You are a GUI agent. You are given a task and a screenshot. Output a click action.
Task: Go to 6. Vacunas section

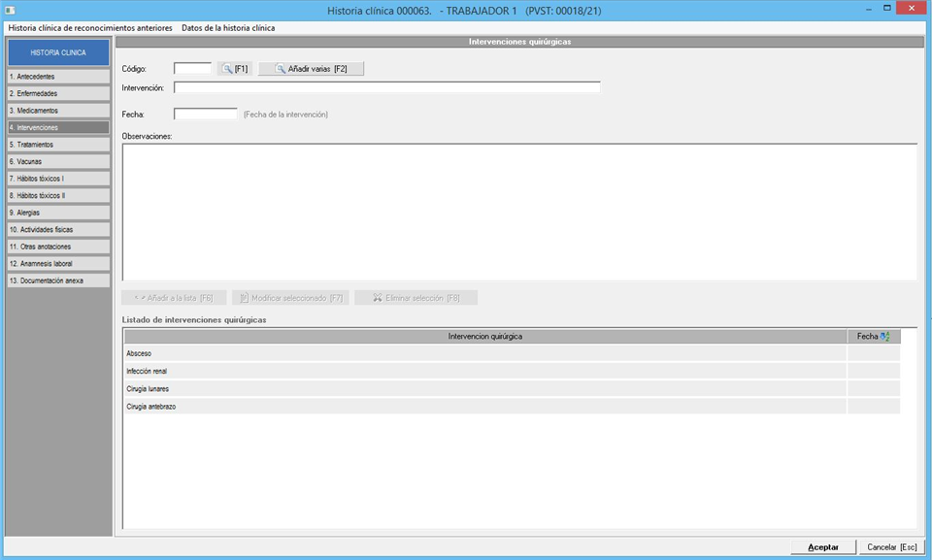(58, 162)
